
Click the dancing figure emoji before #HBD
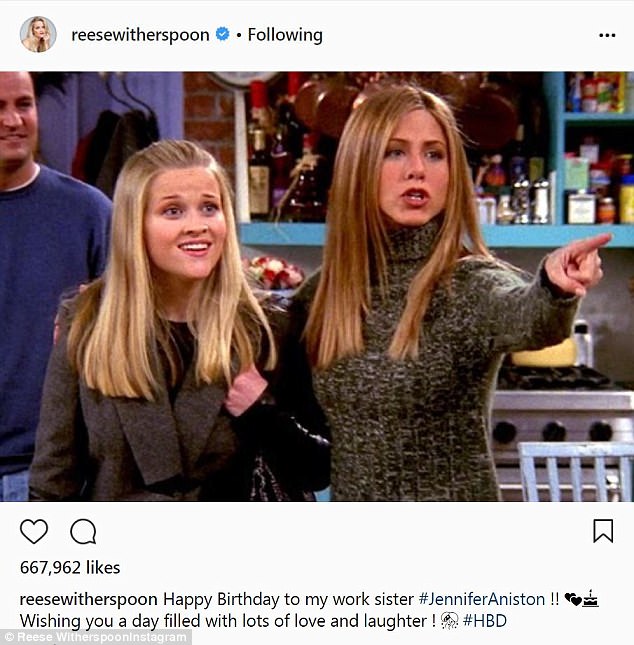(450, 621)
